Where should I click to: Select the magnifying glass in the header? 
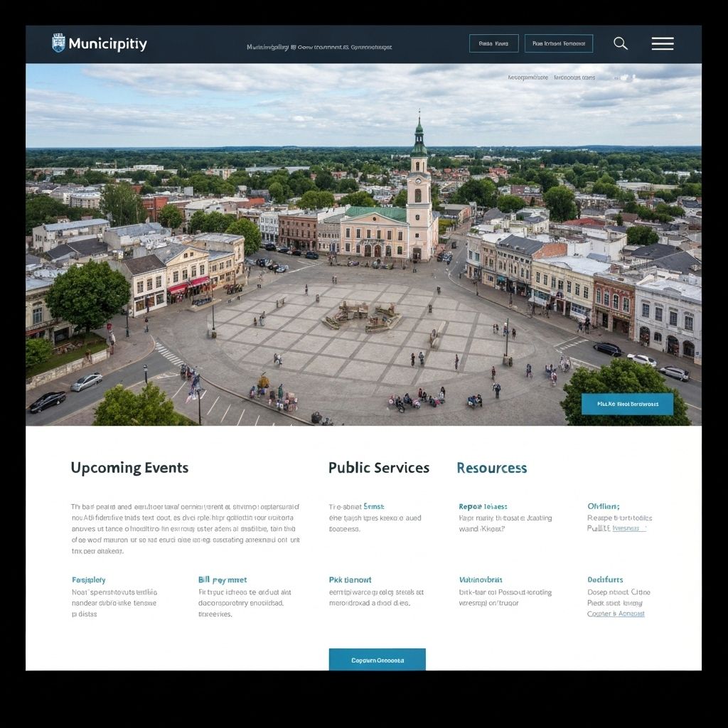[x=620, y=43]
